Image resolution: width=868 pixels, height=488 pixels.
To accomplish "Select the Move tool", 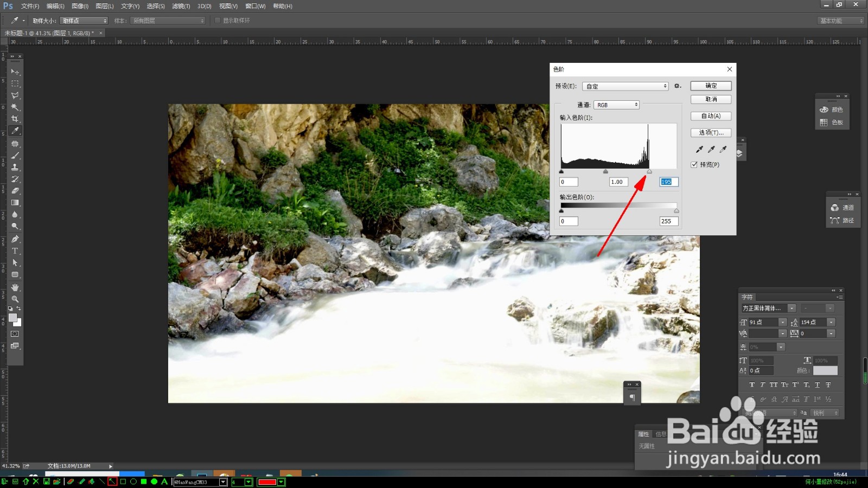I will [x=15, y=72].
